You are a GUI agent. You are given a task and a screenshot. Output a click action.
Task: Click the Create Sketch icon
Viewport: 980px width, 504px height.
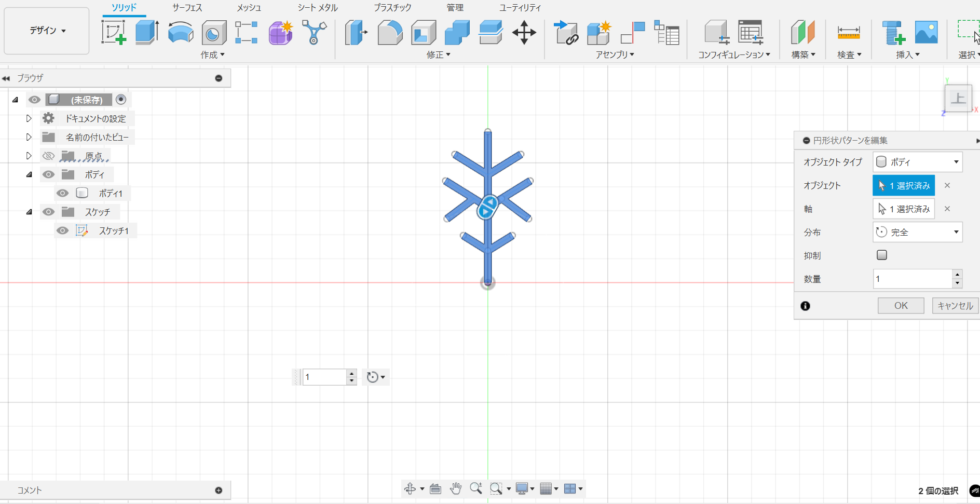[114, 32]
